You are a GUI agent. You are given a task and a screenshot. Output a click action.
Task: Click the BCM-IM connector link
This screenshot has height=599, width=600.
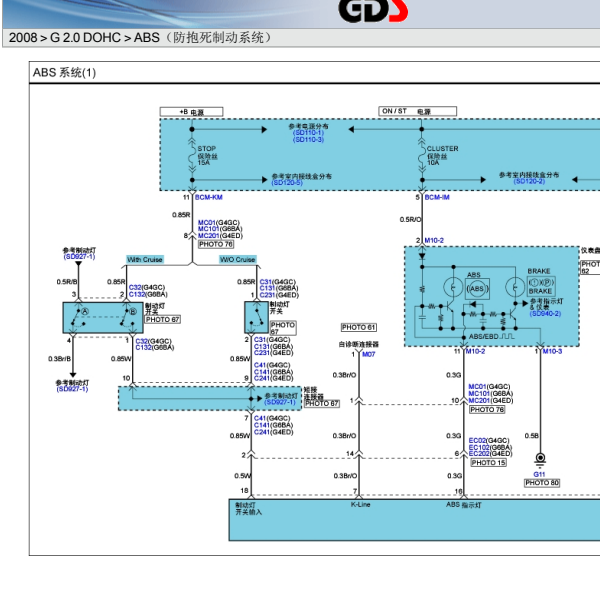point(437,197)
